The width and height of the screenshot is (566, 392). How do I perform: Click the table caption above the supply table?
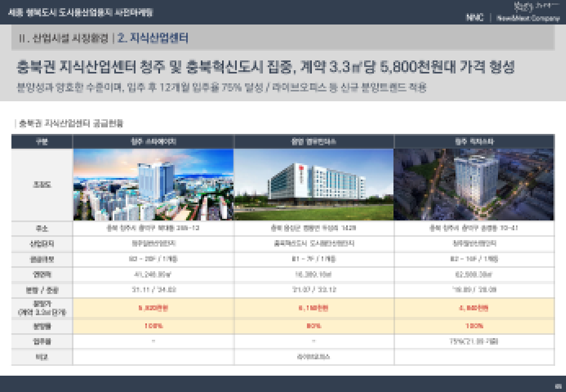tap(71, 124)
